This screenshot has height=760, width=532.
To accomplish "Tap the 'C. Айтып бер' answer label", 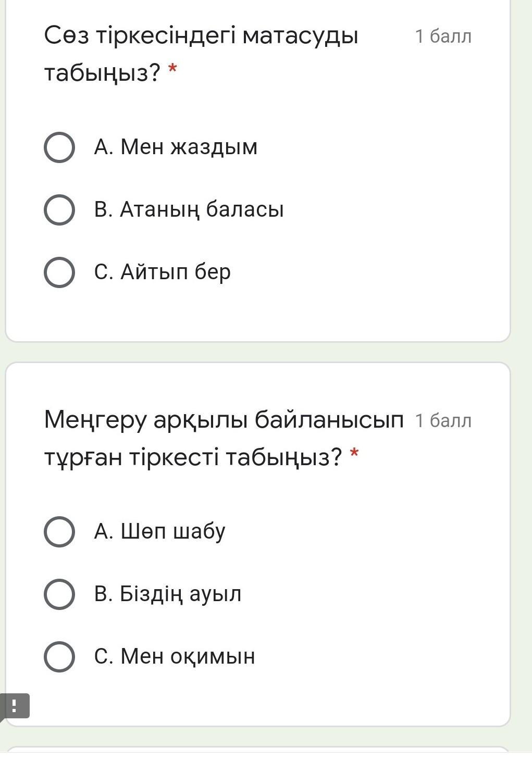I will [x=162, y=272].
